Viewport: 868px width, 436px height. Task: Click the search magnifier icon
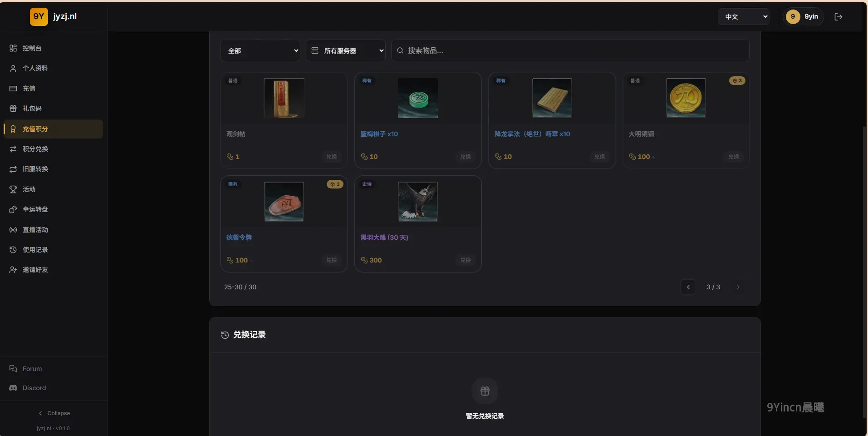pyautogui.click(x=400, y=50)
